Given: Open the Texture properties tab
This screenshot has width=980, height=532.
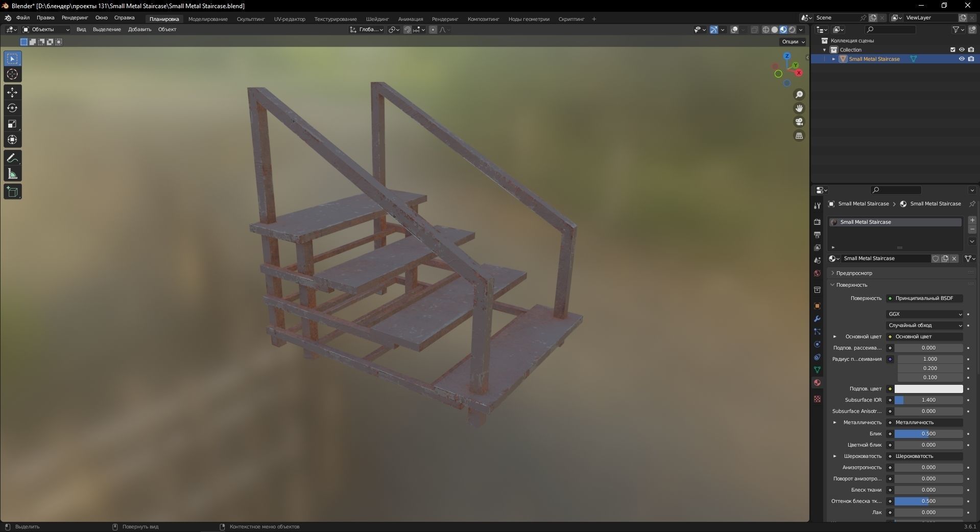Looking at the screenshot, I should click(817, 399).
